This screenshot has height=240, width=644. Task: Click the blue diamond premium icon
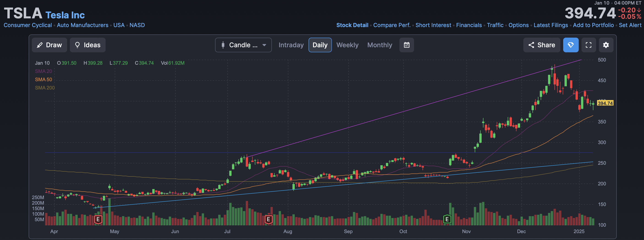pyautogui.click(x=571, y=45)
